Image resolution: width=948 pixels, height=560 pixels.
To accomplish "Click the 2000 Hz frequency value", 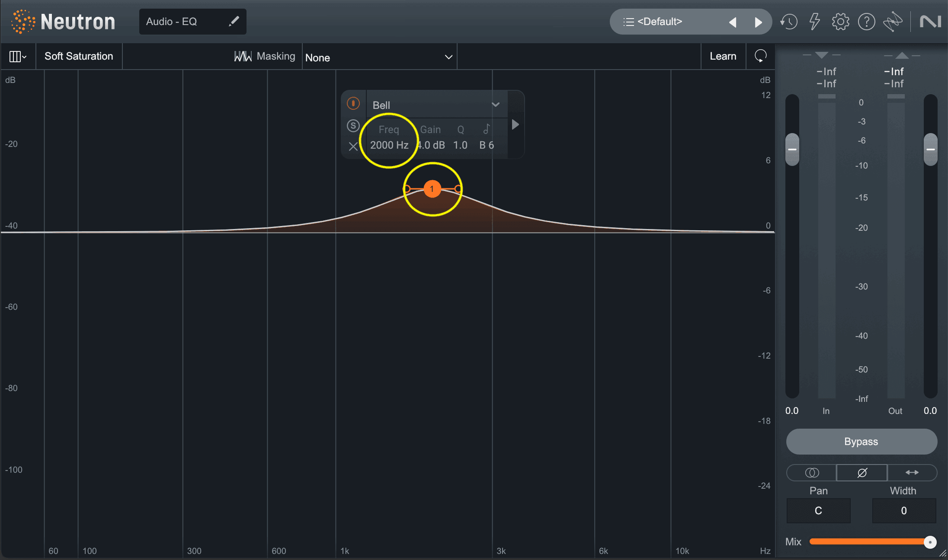I will 389,145.
